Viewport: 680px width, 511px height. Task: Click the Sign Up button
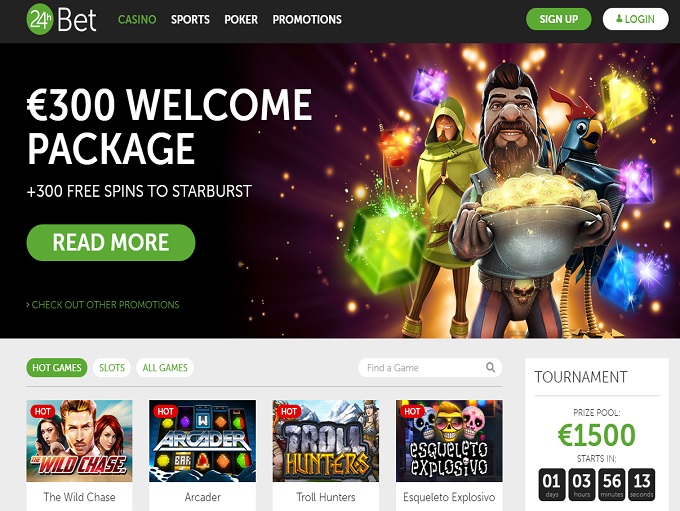coord(559,19)
